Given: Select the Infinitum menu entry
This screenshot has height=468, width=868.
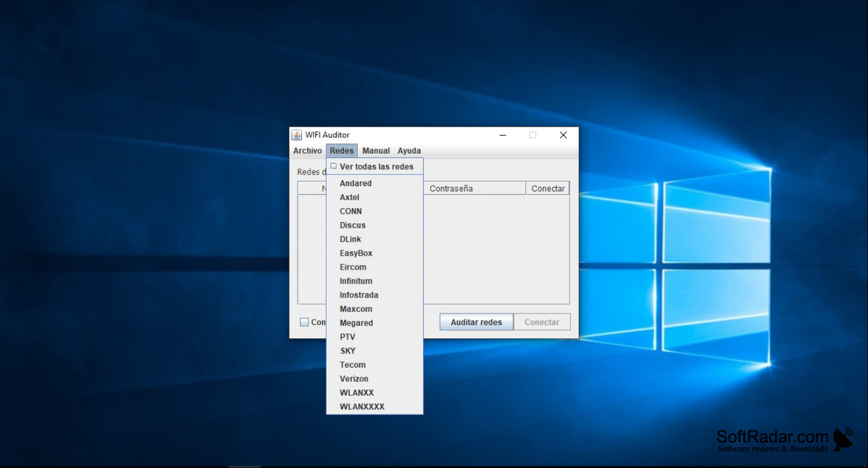Looking at the screenshot, I should point(374,281).
